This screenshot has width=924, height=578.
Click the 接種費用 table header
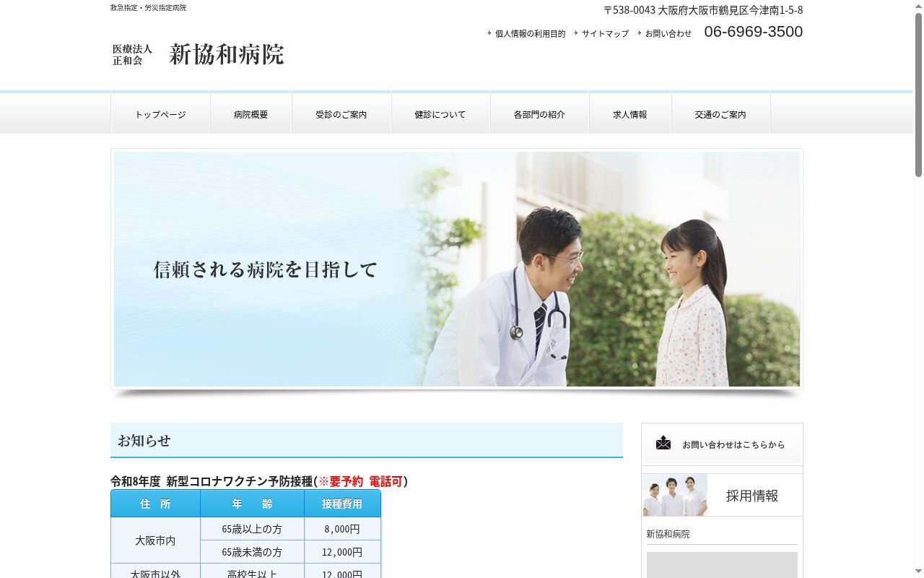coord(342,504)
